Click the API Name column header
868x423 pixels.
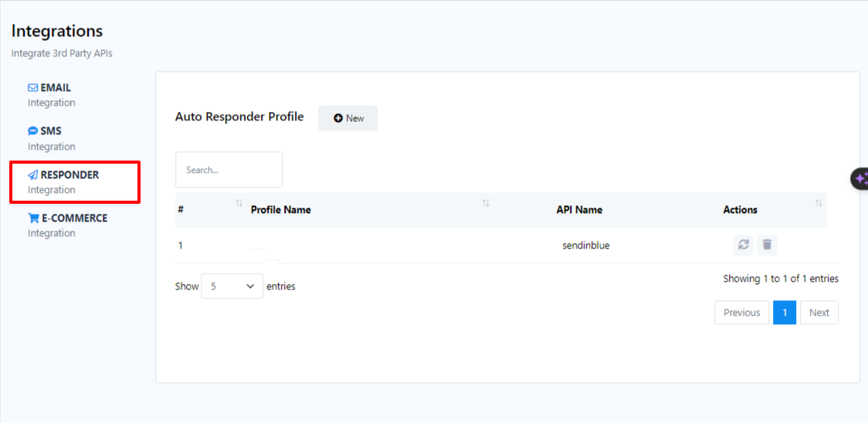[x=579, y=210]
